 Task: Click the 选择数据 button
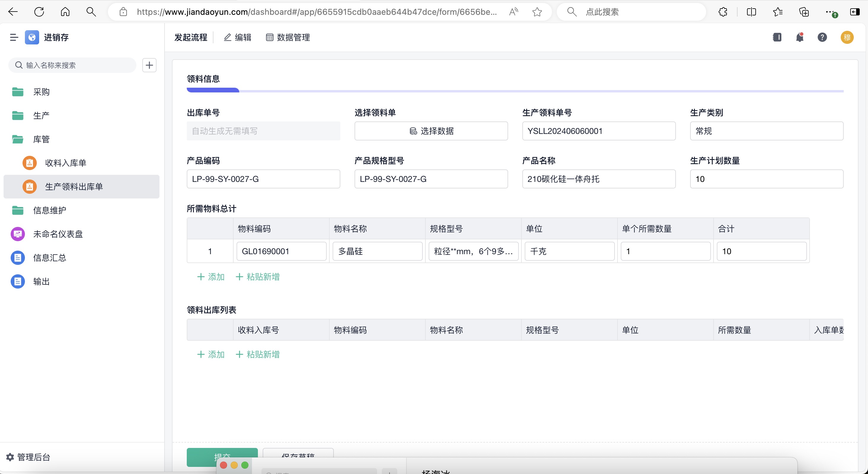pos(431,131)
